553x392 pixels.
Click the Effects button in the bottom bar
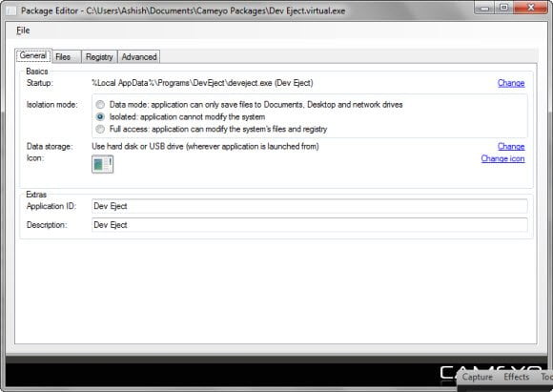[517, 377]
